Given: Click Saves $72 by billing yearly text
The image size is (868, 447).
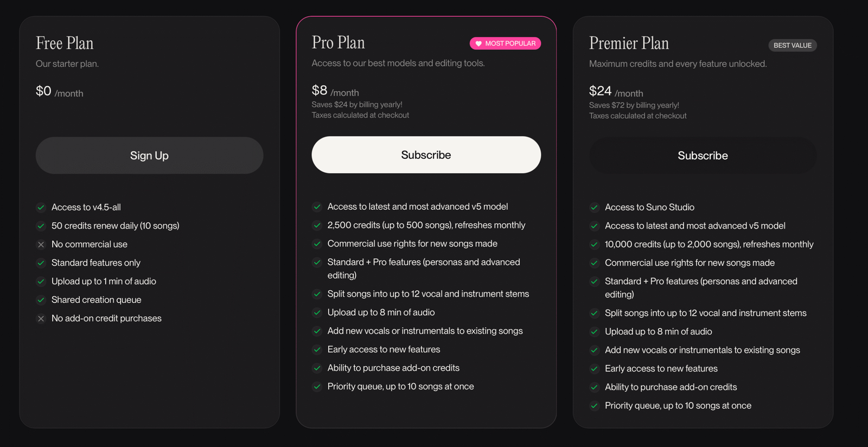Looking at the screenshot, I should [634, 105].
